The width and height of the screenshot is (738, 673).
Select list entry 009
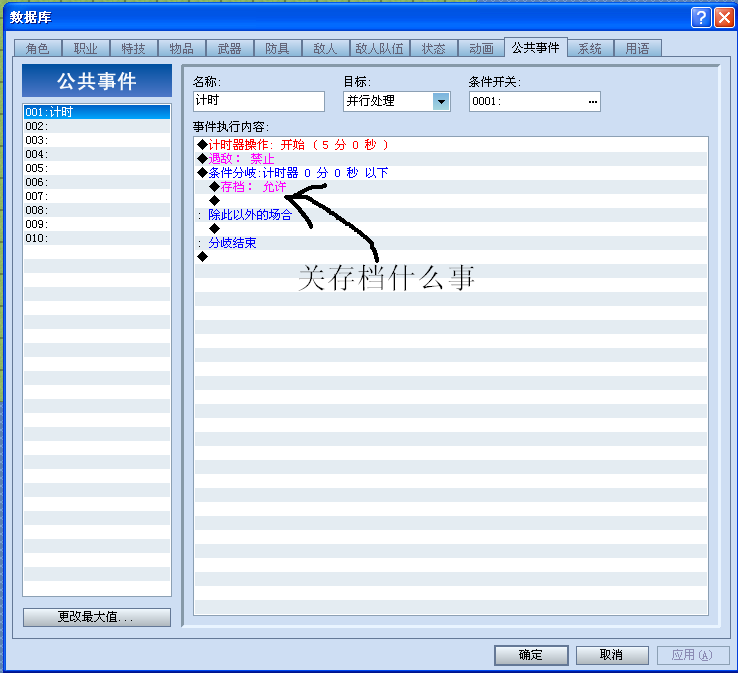(x=97, y=224)
